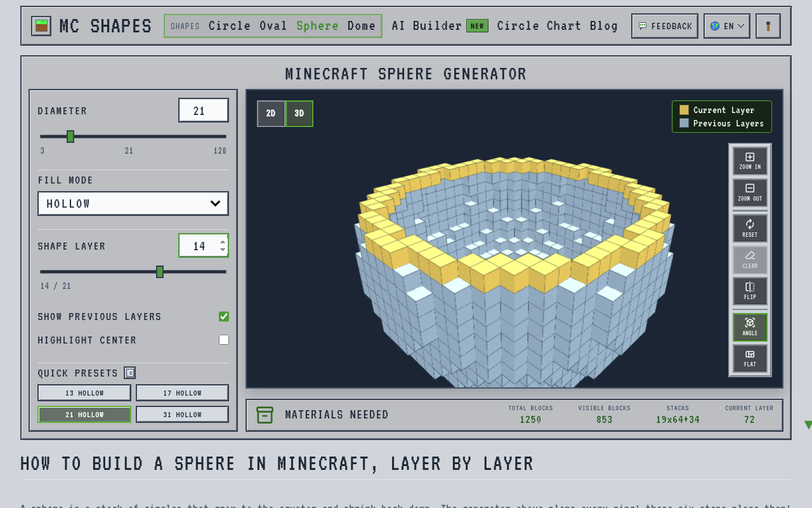Click the MC SHAPES site title
Image resolution: width=812 pixels, height=508 pixels.
(x=105, y=26)
